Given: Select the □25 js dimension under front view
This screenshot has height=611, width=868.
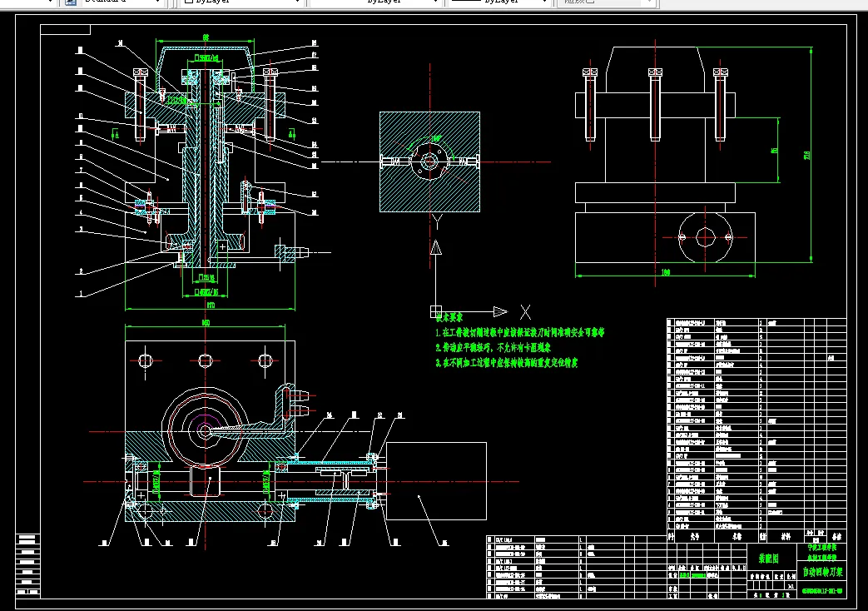Looking at the screenshot, I should (206, 278).
